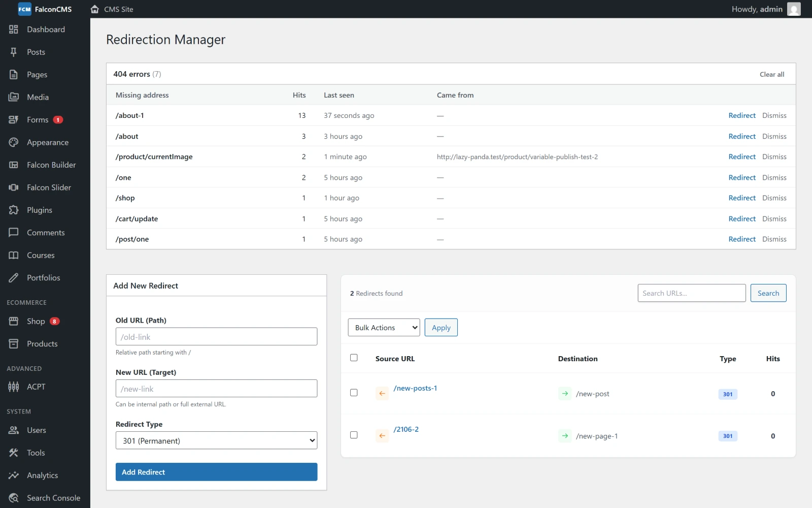Click the Search button for URLs

(768, 293)
